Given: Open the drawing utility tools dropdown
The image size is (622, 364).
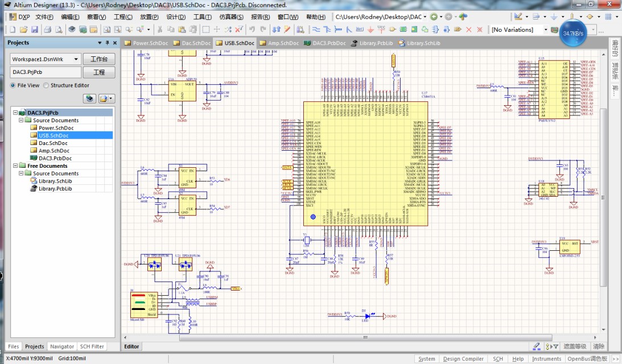Looking at the screenshot, I should 527,16.
